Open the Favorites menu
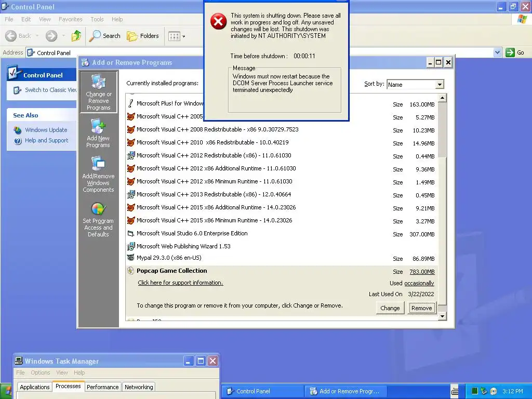This screenshot has height=399, width=532. point(70,19)
